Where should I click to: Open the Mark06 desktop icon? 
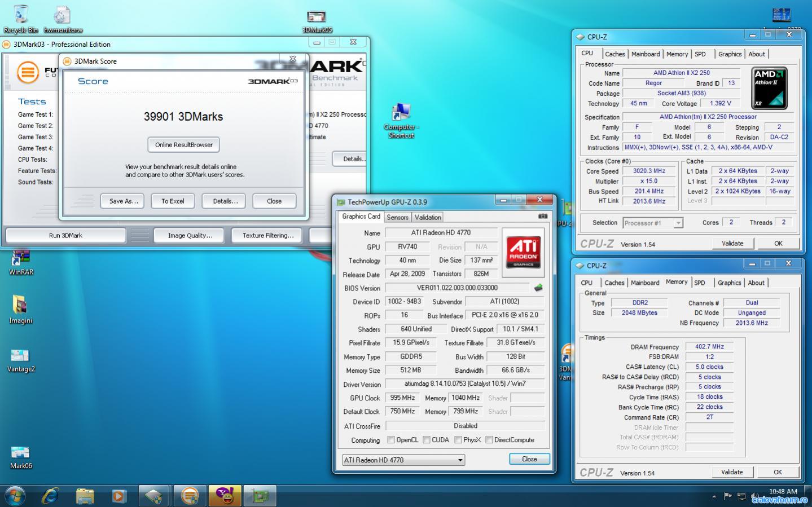pyautogui.click(x=21, y=457)
